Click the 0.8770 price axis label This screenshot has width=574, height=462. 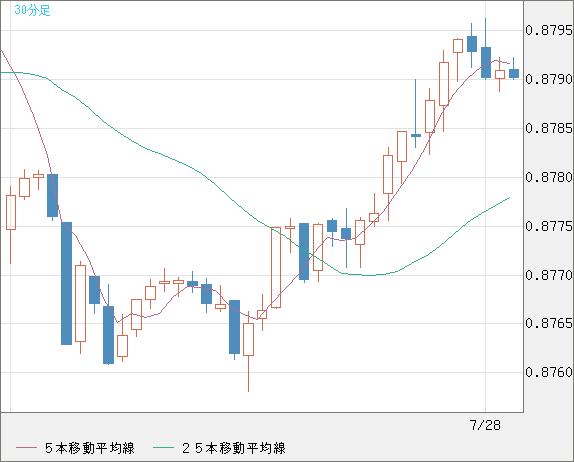549,275
